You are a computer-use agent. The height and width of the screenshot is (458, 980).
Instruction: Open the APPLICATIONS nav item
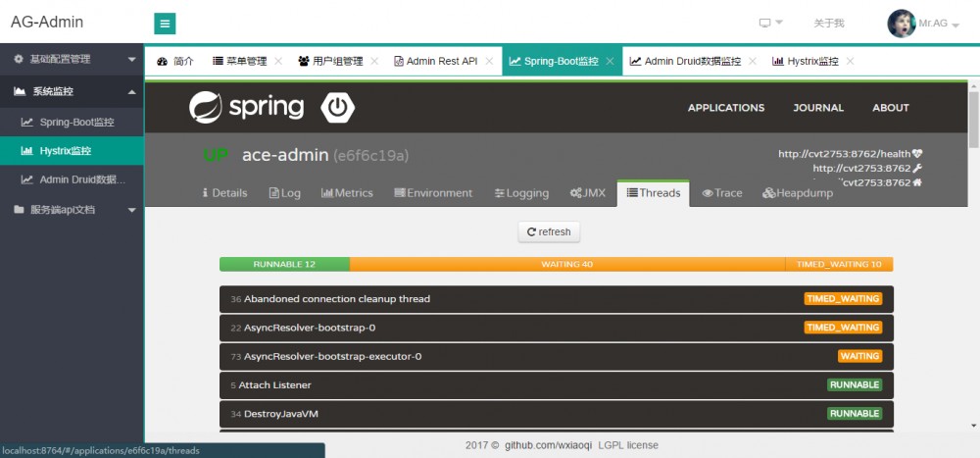tap(726, 108)
